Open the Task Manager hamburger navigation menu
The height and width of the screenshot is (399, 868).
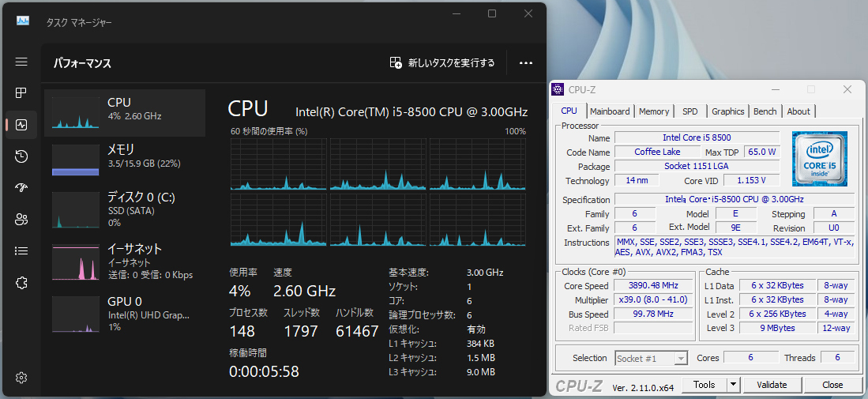[x=21, y=62]
